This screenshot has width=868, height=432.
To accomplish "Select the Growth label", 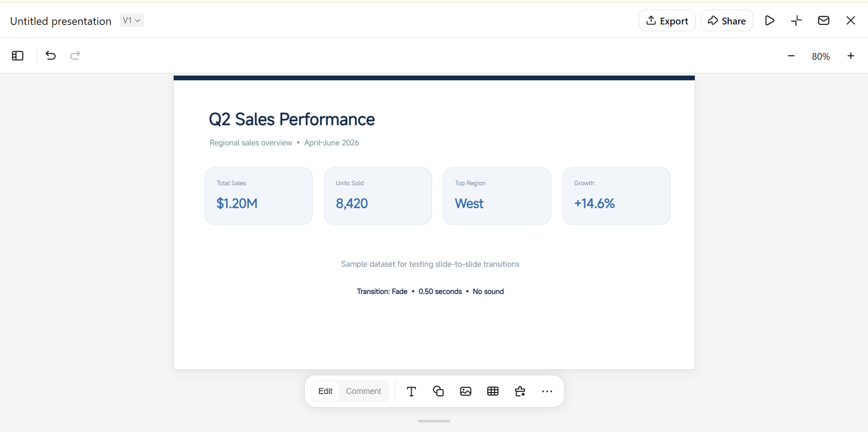I will [x=584, y=183].
